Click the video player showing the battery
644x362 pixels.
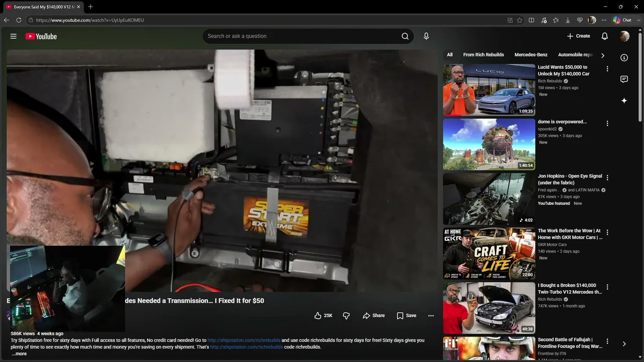(x=222, y=170)
